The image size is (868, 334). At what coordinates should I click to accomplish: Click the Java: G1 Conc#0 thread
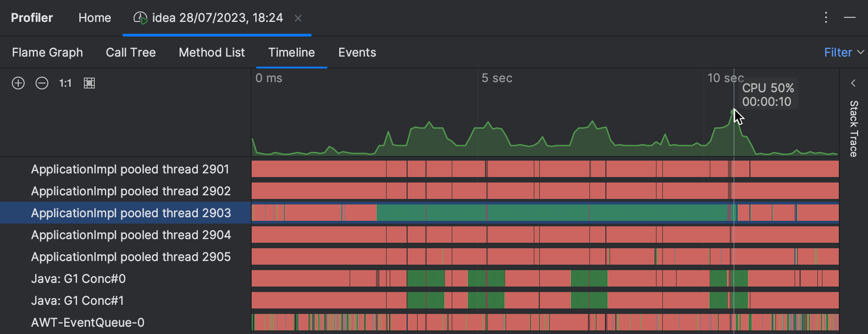pos(78,279)
